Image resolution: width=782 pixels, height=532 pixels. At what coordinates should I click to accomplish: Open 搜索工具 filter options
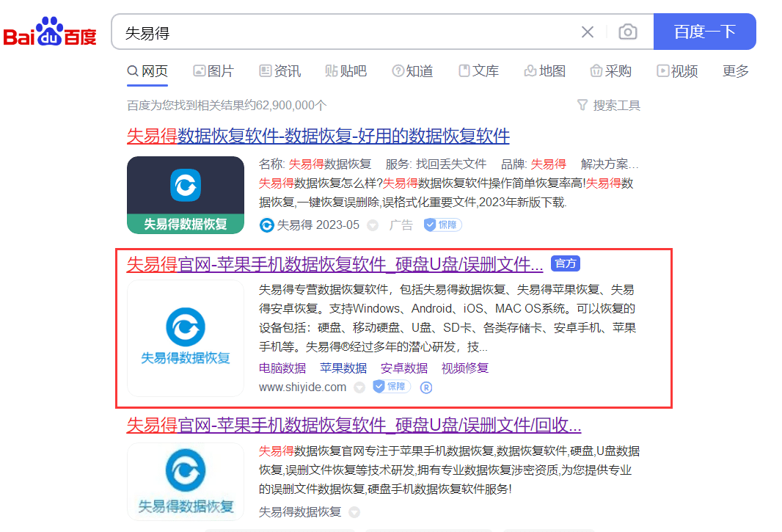[609, 106]
